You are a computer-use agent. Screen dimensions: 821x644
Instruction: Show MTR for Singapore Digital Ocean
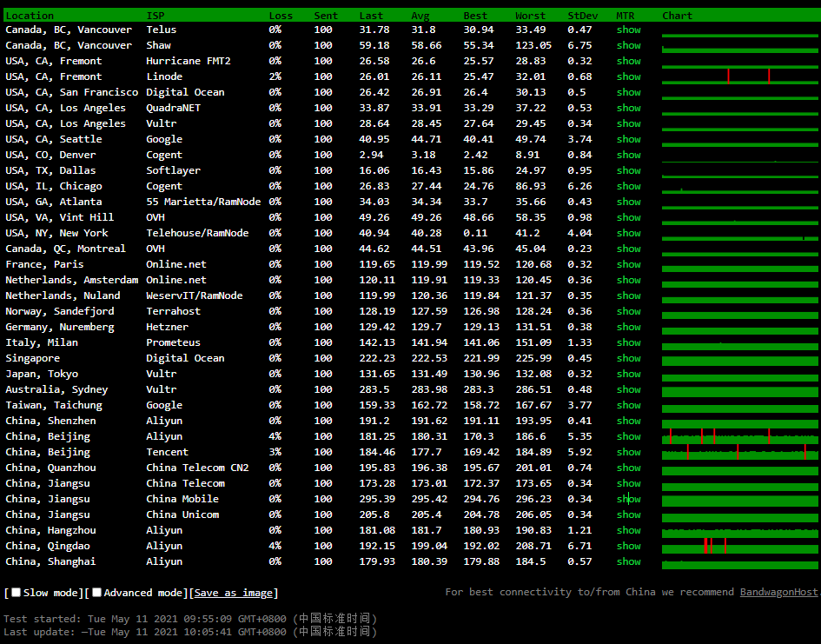(x=628, y=358)
